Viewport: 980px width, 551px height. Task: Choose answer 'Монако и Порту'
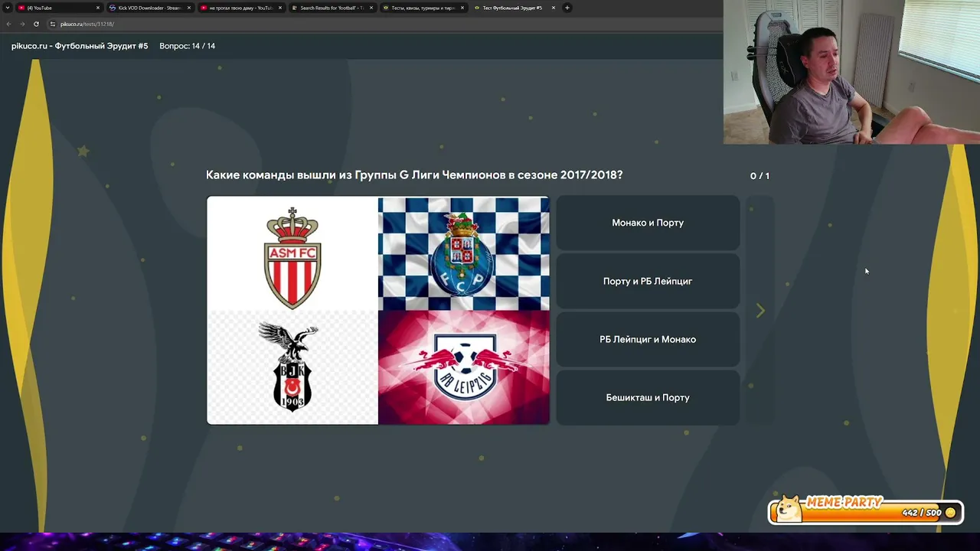tap(648, 223)
